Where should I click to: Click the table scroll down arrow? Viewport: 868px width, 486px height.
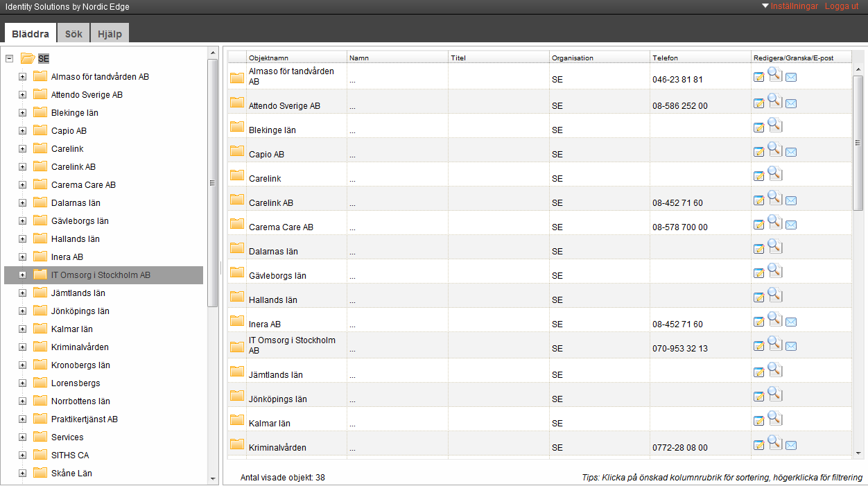859,453
